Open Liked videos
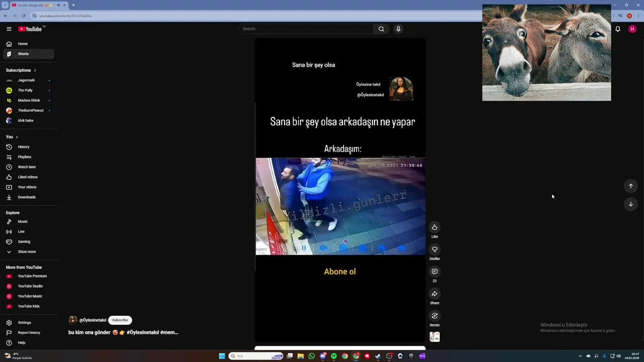Viewport: 644px width, 362px height. click(x=28, y=177)
